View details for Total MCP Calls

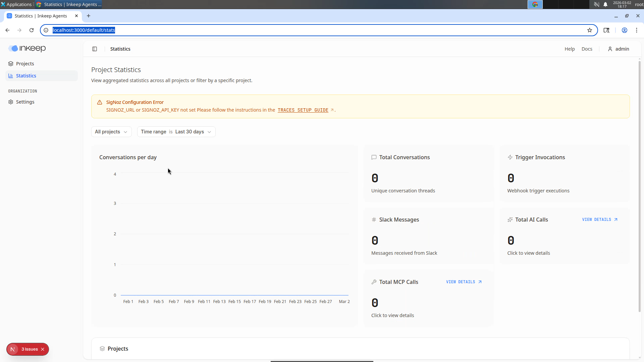click(x=464, y=282)
